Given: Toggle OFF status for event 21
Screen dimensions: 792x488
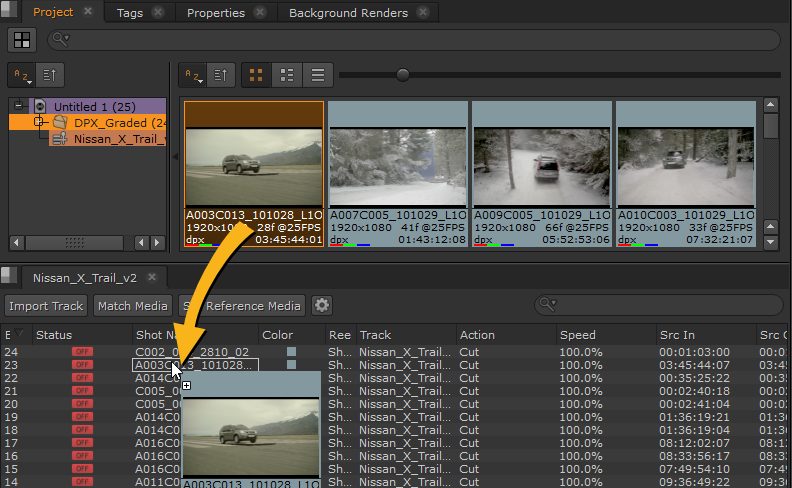Looking at the screenshot, I should coord(82,391).
